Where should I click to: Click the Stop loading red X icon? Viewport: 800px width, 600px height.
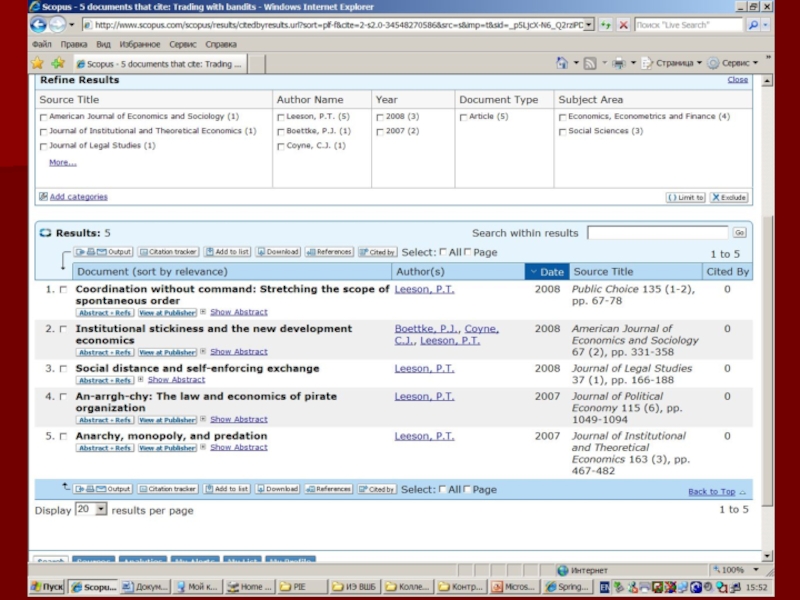(623, 24)
